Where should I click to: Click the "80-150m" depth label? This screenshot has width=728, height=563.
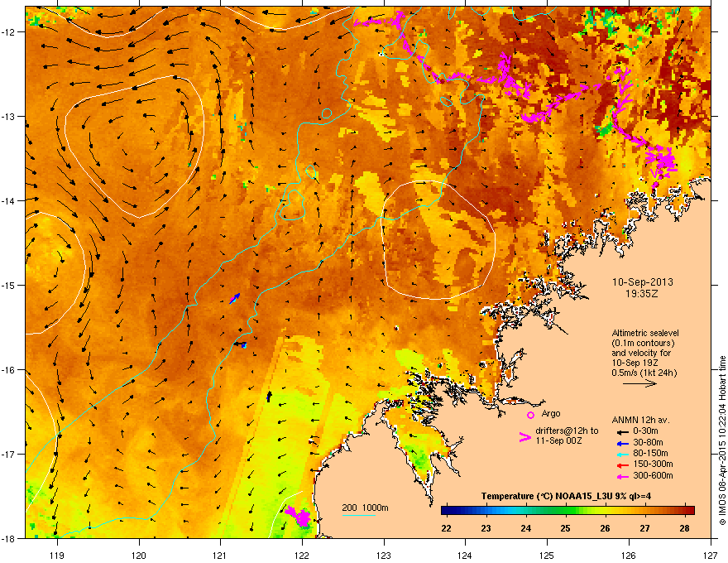[x=650, y=454]
